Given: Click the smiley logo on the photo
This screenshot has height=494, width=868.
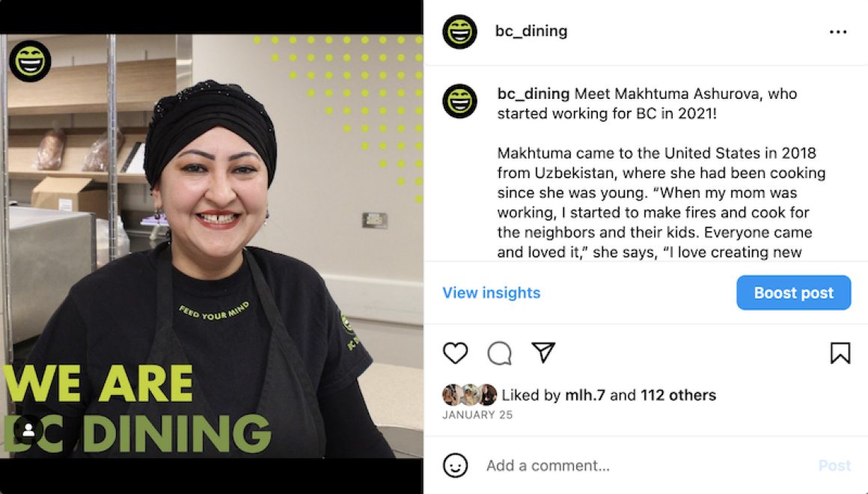Looking at the screenshot, I should pos(30,61).
